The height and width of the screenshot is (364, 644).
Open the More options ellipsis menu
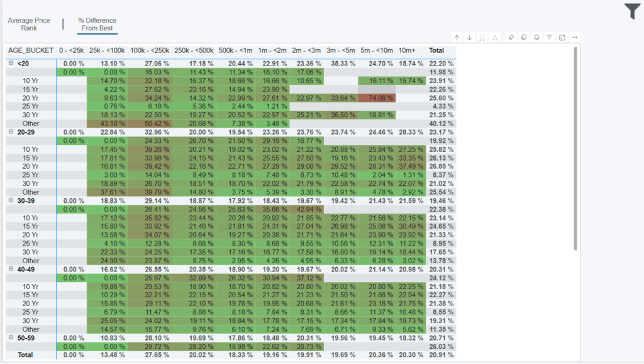tap(574, 38)
